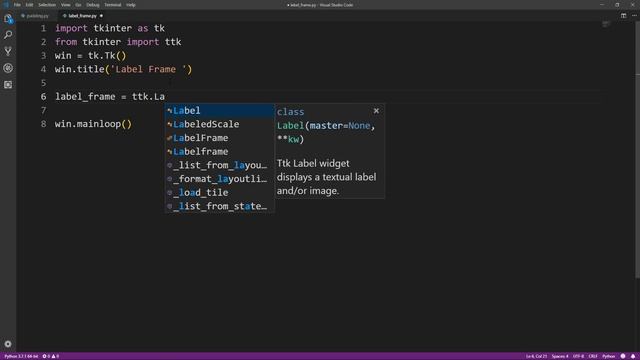Open the Help menu
Viewport: 640px width, 360px height.
[131, 5]
